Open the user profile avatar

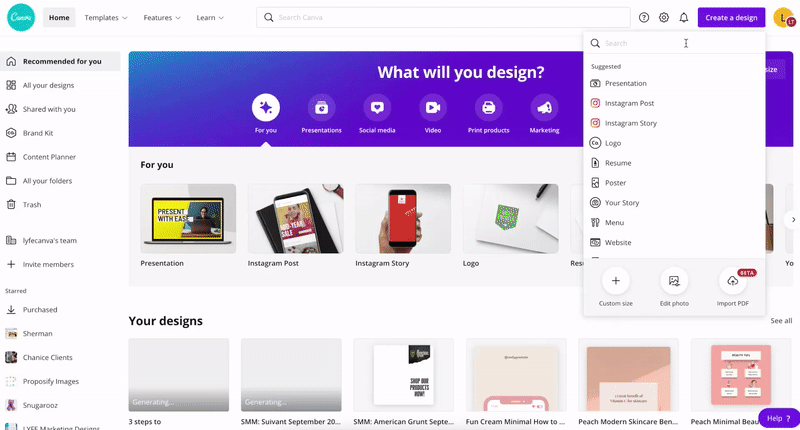tap(784, 17)
